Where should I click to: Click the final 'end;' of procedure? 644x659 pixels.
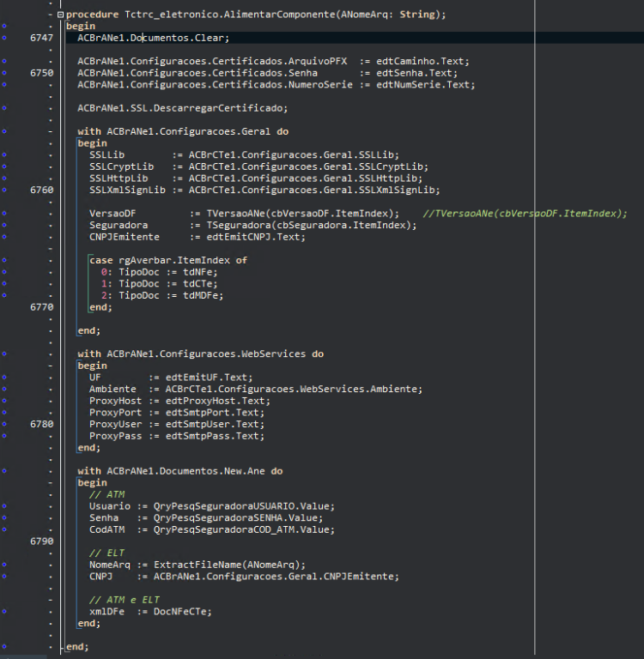(x=77, y=647)
